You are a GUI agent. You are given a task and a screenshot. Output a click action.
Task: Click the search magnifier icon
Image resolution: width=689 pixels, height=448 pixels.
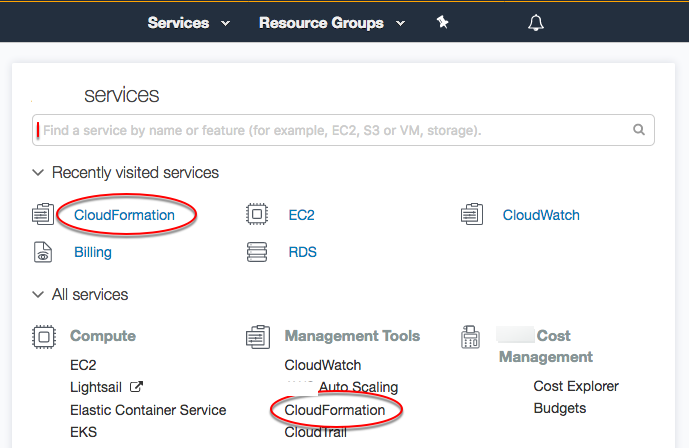click(639, 130)
